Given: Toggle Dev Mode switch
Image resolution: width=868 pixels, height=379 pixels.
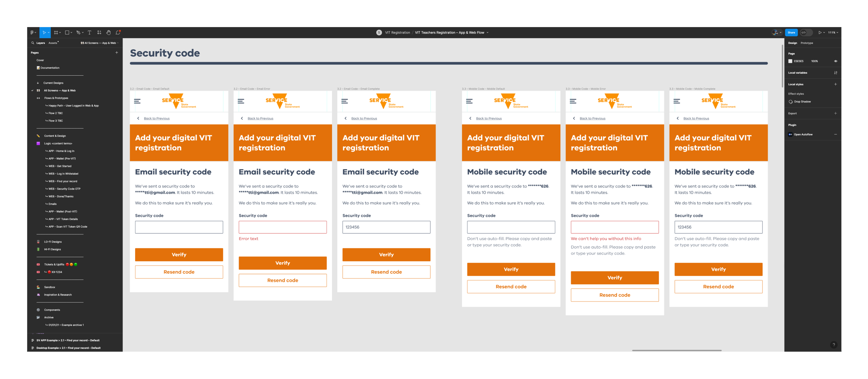Looking at the screenshot, I should pos(806,33).
